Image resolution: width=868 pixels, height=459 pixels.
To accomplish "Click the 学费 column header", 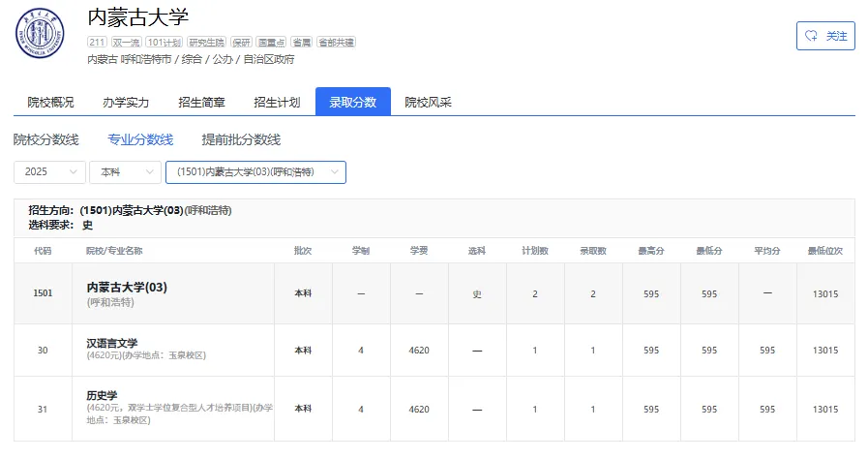I will coord(419,251).
